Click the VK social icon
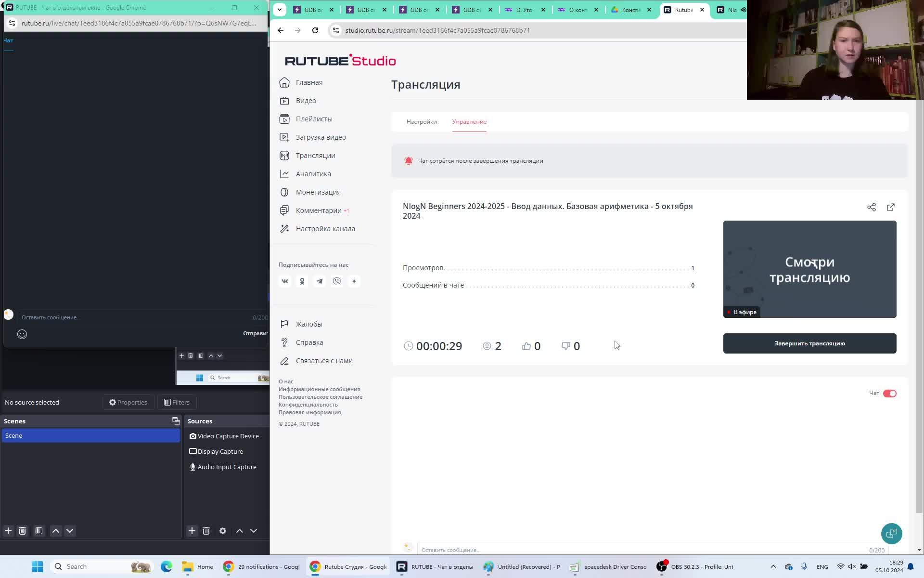The width and height of the screenshot is (924, 578). [x=285, y=281]
